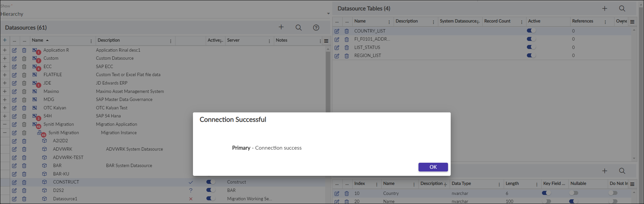Toggle Active for CONSTRUCT datasource
This screenshot has height=204, width=644.
[x=211, y=182]
